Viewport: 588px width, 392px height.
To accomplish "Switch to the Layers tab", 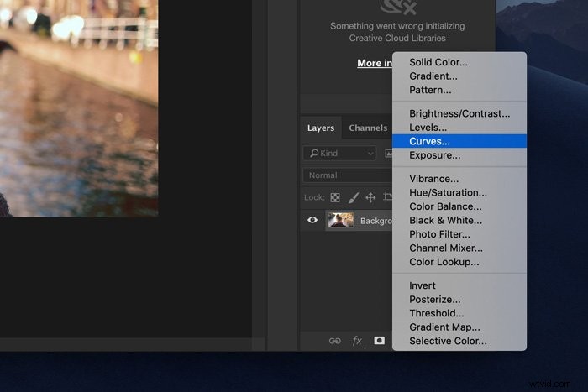I will (321, 128).
